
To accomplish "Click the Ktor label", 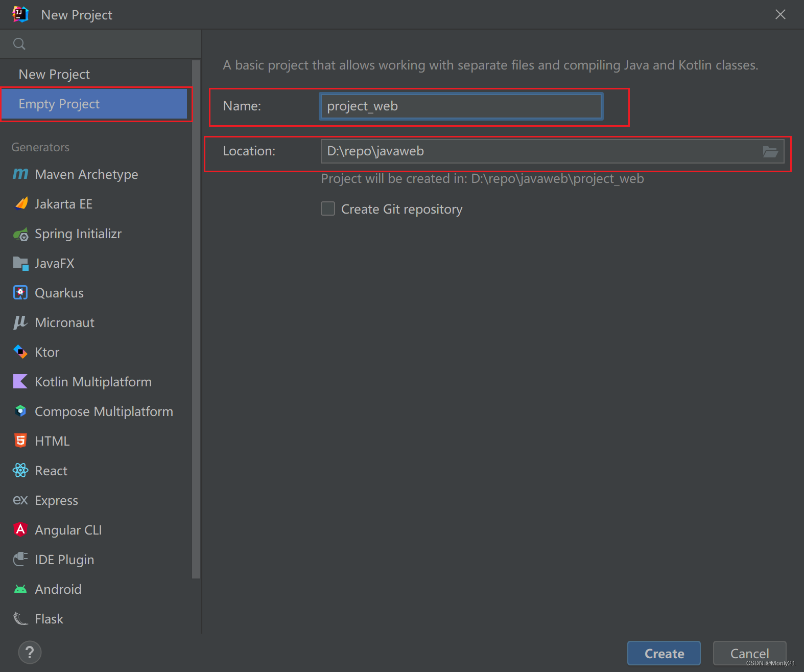I will click(x=47, y=352).
